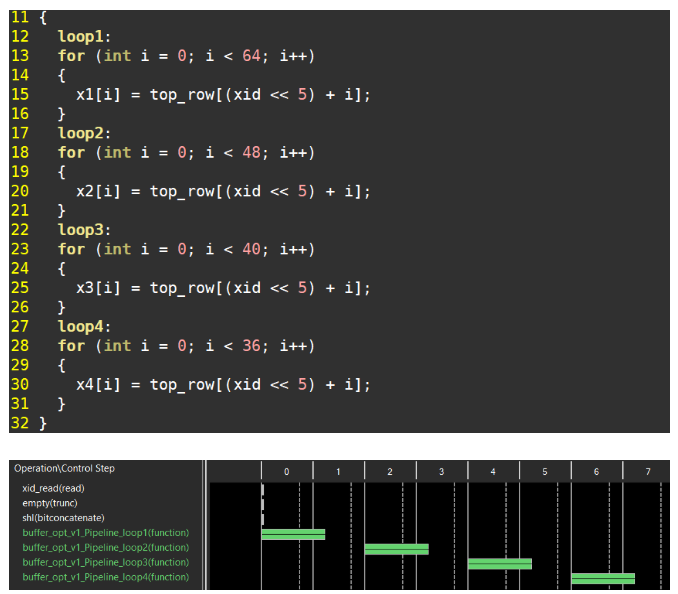Select the xid_read(read) operation row

58,488
